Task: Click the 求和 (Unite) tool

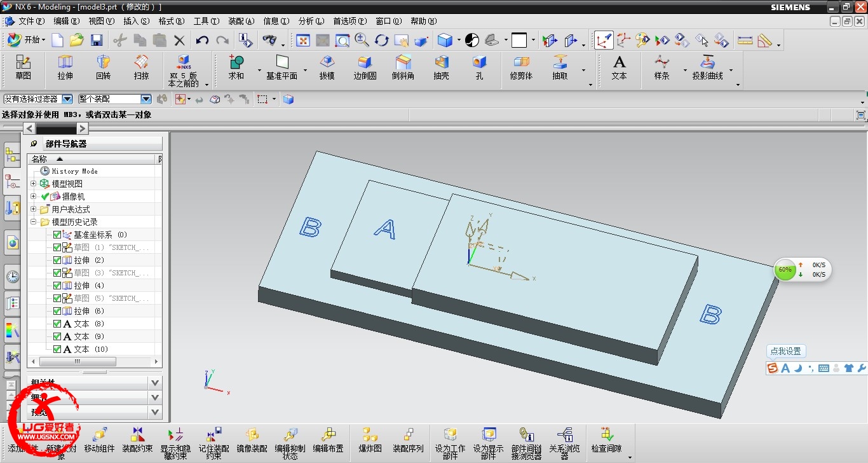Action: click(x=236, y=68)
